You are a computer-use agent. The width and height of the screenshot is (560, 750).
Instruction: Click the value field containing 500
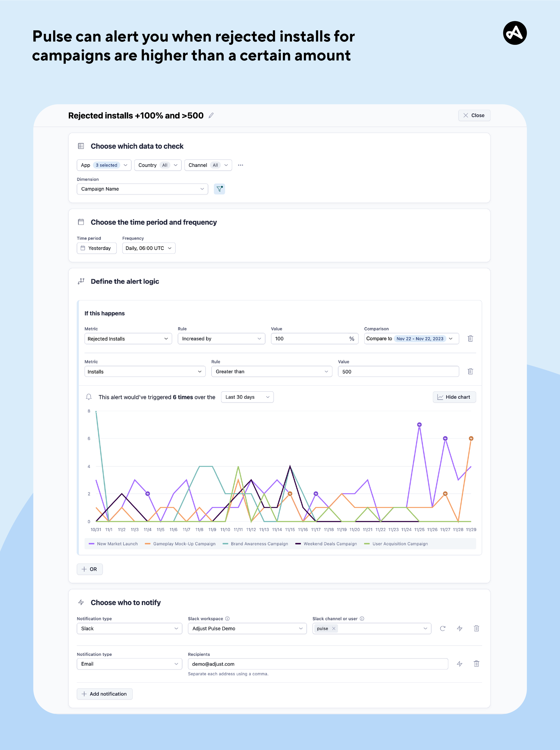[x=398, y=372]
